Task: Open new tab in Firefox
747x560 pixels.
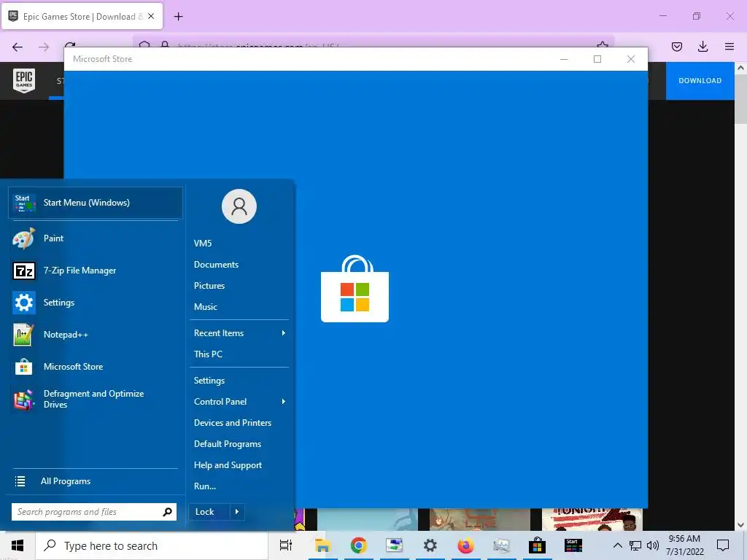Action: (x=178, y=17)
